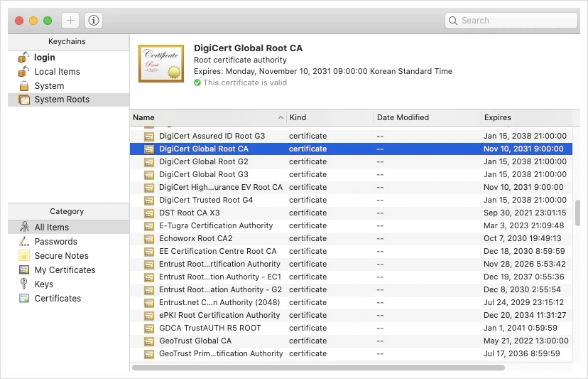
Task: Choose Certificates category
Action: point(69,299)
